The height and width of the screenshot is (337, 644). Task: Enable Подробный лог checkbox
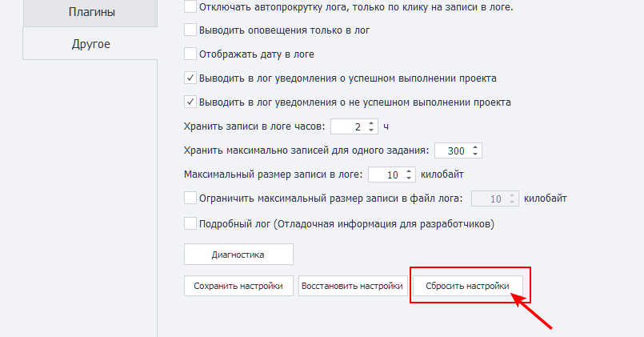[190, 223]
